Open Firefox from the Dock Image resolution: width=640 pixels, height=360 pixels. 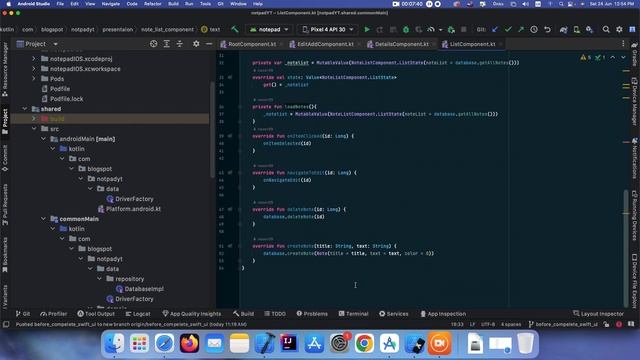point(189,343)
